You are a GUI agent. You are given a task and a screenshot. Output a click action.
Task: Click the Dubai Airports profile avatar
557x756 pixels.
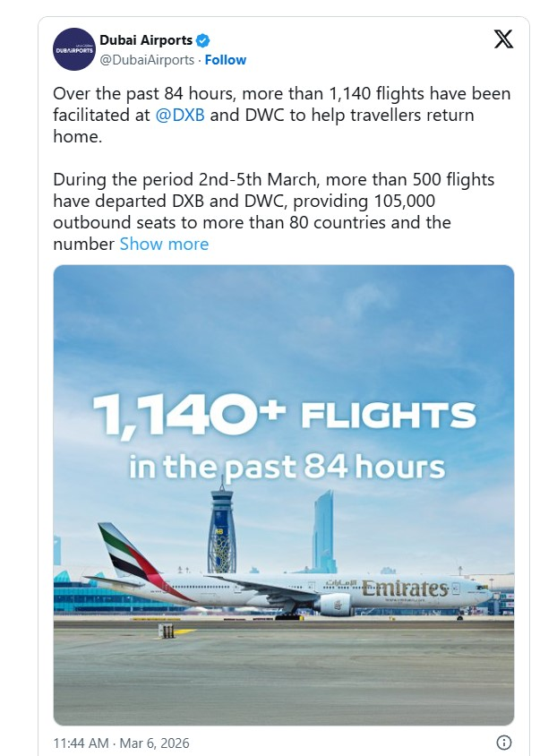pyautogui.click(x=74, y=49)
